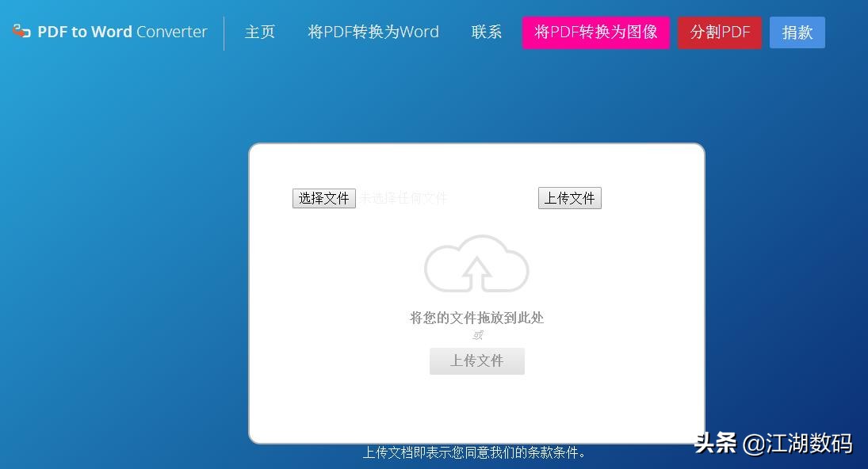
Task: Click the orange PDF logo icon
Action: [21, 32]
